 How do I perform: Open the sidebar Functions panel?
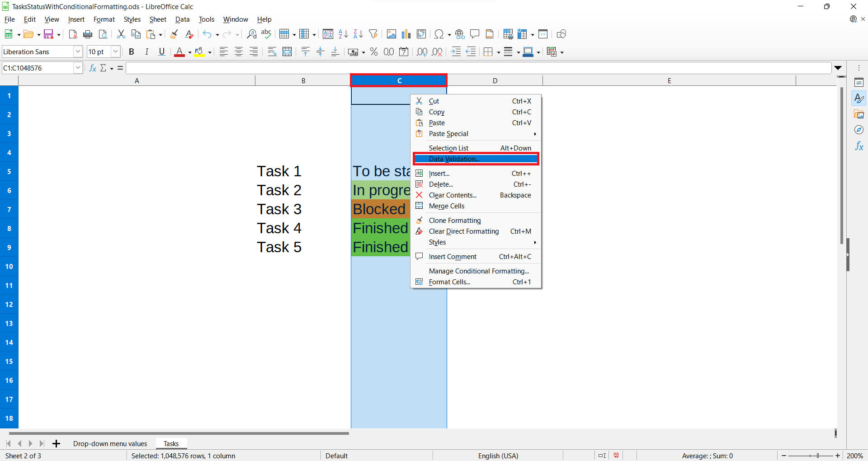click(x=859, y=146)
